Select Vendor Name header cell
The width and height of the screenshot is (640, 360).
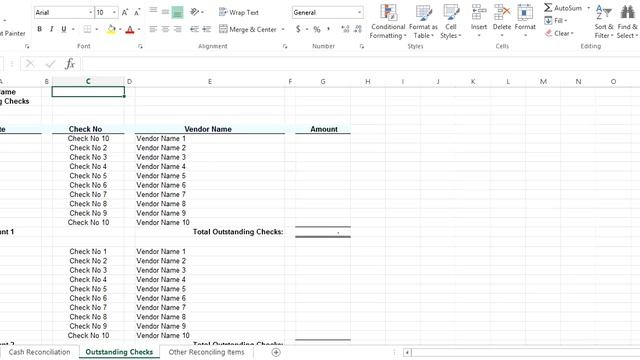(x=210, y=129)
